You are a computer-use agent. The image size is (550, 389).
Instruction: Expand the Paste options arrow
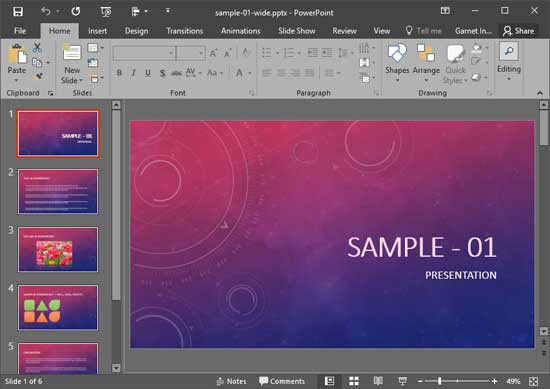16,81
